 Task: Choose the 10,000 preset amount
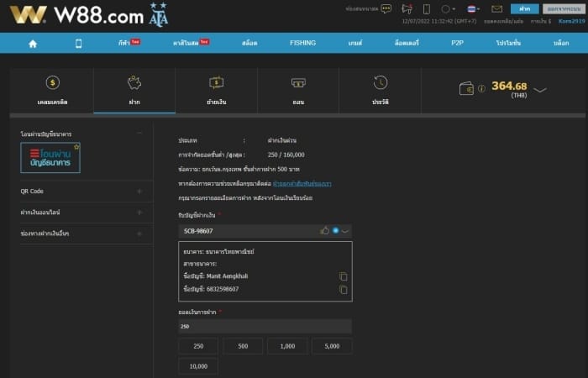click(x=198, y=366)
